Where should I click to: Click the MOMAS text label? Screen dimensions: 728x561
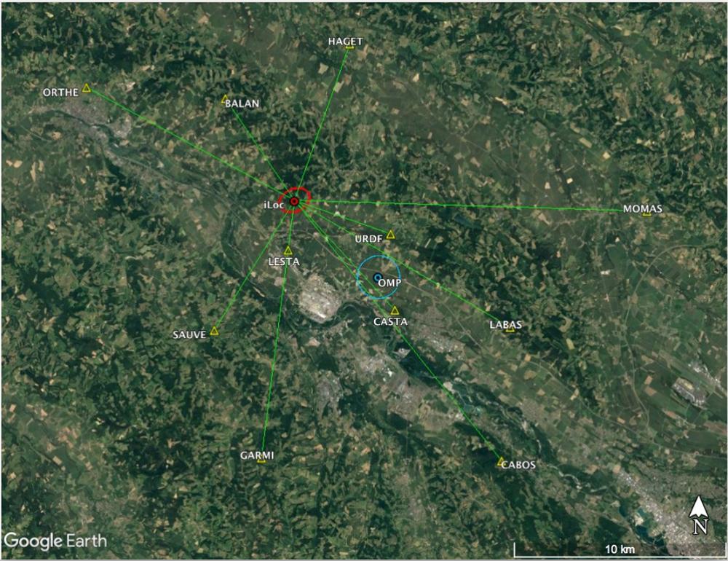643,208
